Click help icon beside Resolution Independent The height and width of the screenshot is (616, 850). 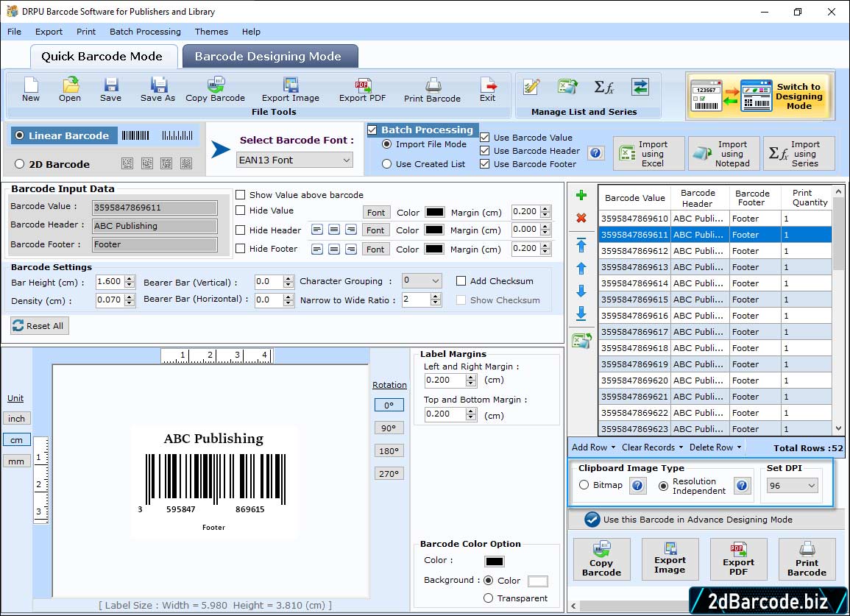(742, 485)
